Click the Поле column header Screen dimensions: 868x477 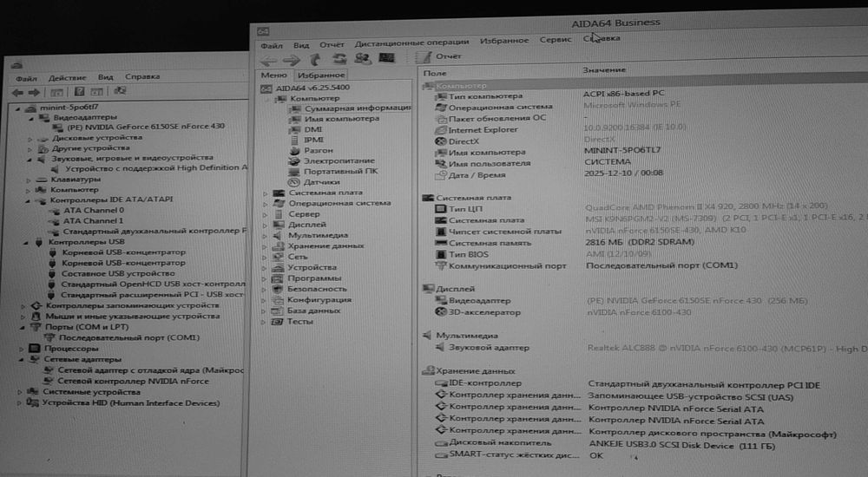click(435, 73)
